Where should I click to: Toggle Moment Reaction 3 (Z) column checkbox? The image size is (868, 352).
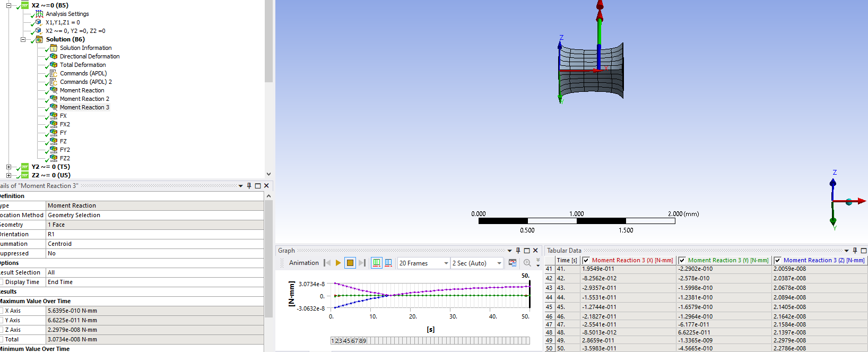pyautogui.click(x=778, y=260)
